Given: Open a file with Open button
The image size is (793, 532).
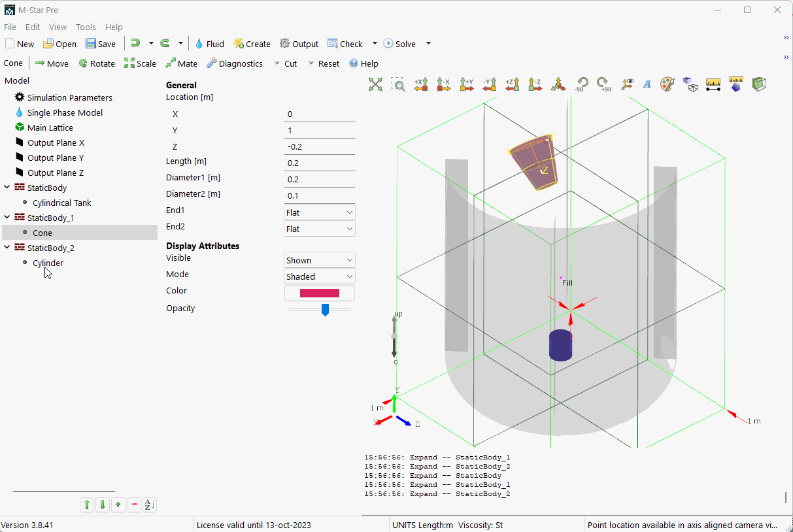Looking at the screenshot, I should point(59,44).
